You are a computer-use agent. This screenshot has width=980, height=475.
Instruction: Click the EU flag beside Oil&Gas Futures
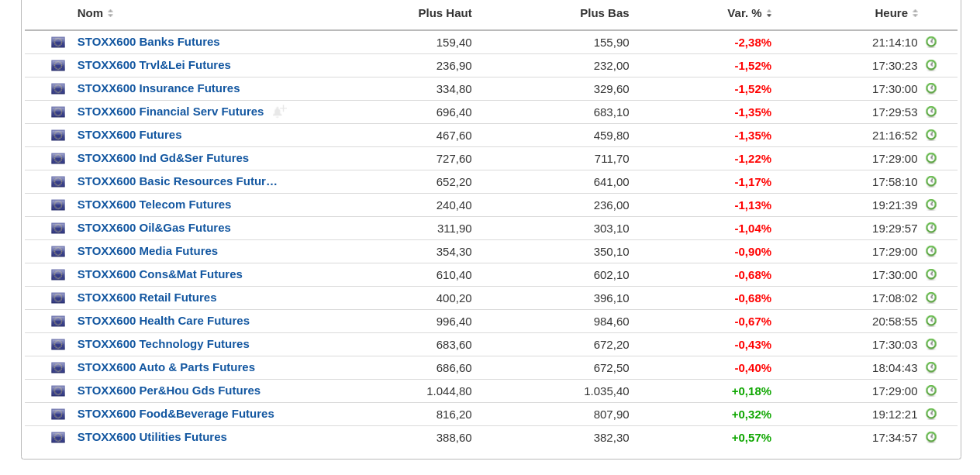[58, 229]
